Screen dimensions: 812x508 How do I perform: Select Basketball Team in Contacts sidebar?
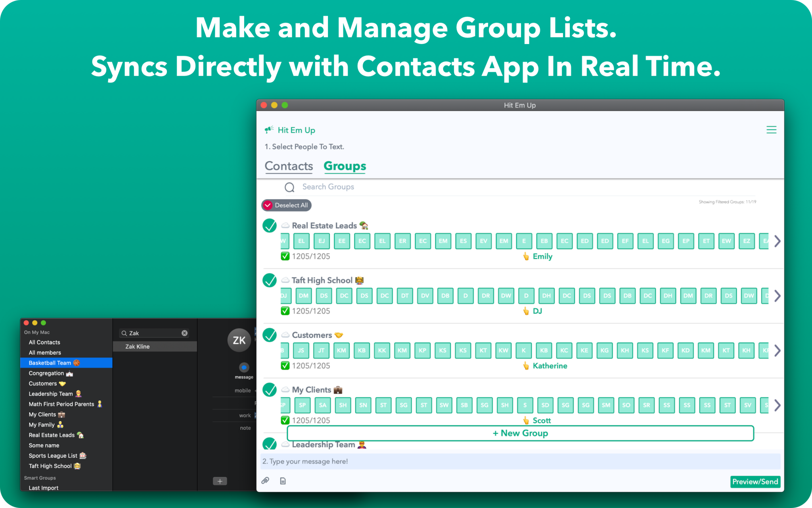point(66,363)
